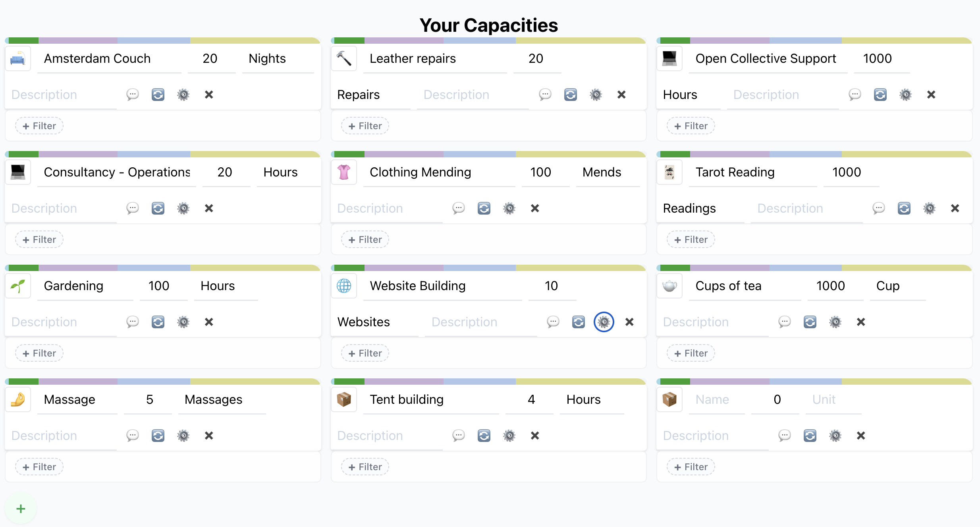Viewport: 980px width, 527px height.
Task: Add a filter to Cups of tea
Action: coord(691,353)
